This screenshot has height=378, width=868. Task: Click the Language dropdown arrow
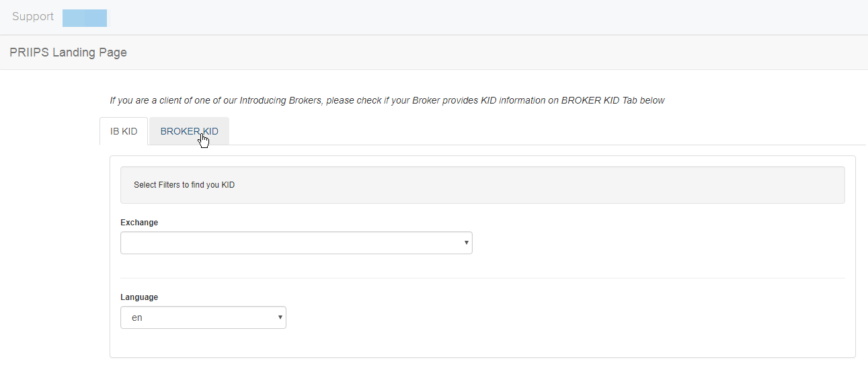(x=280, y=317)
